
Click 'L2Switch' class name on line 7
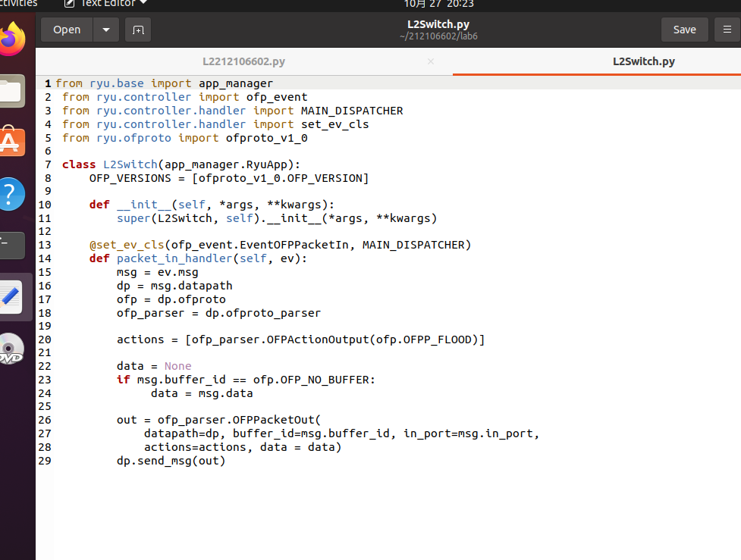coord(130,164)
